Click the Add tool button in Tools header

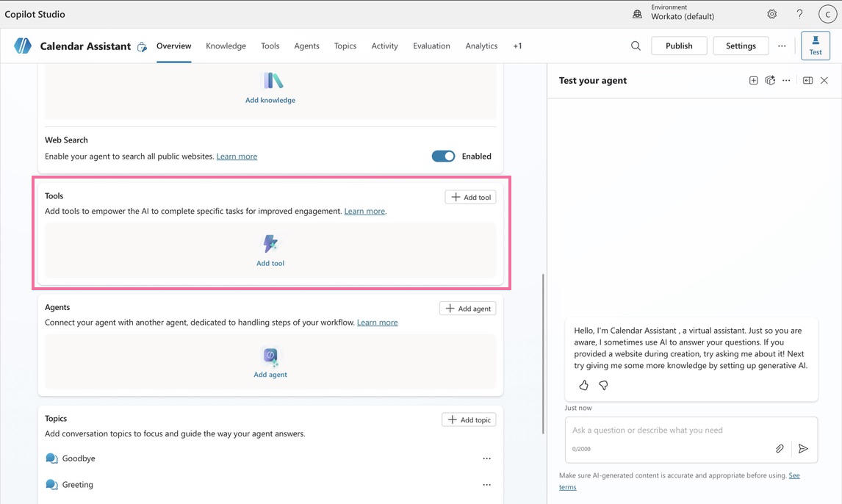pyautogui.click(x=470, y=197)
